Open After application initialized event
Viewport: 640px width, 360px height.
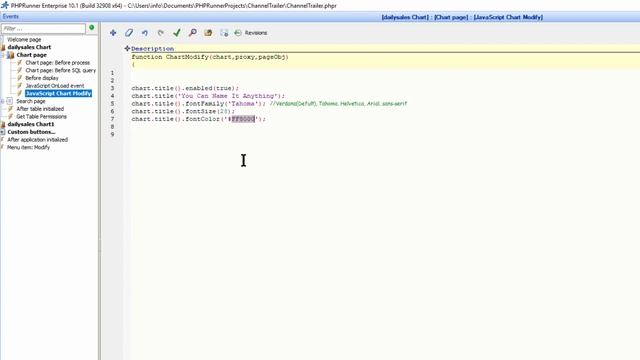pyautogui.click(x=38, y=140)
